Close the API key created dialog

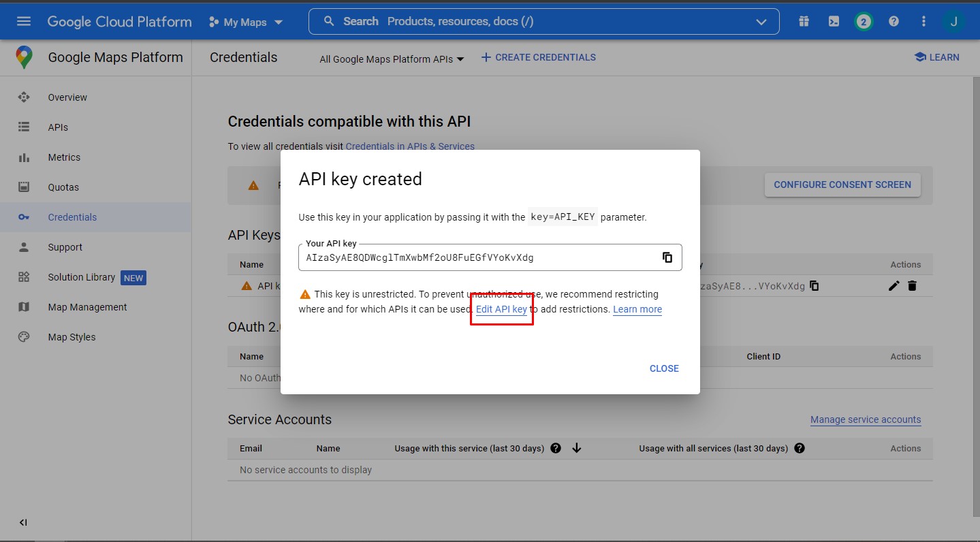[x=664, y=368]
